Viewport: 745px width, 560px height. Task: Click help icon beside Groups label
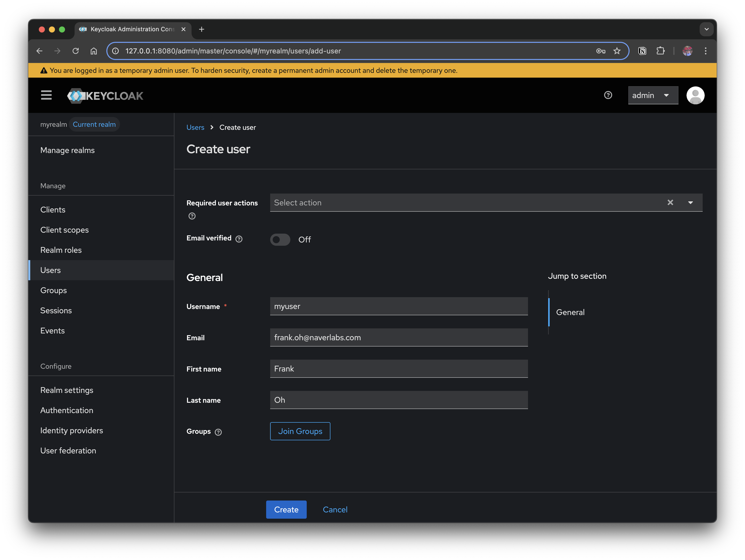pyautogui.click(x=218, y=432)
